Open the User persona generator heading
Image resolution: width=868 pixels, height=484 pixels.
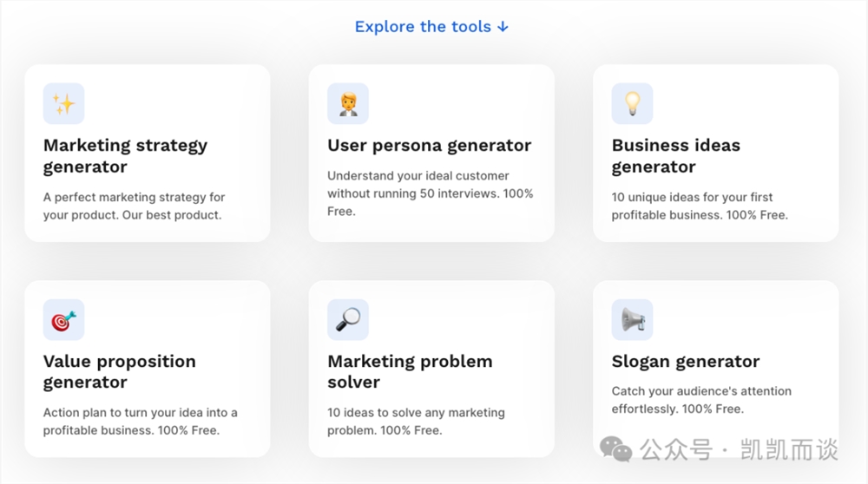(x=429, y=146)
